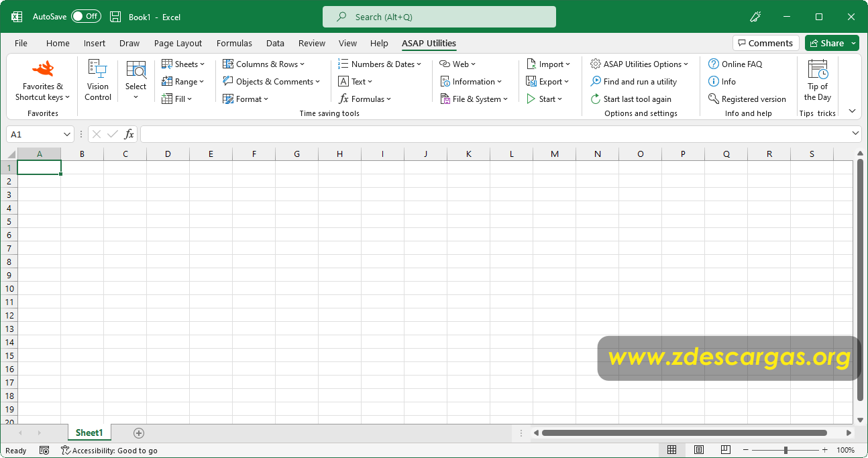The image size is (868, 458).
Task: Switch to the Draw tab
Action: (x=129, y=44)
